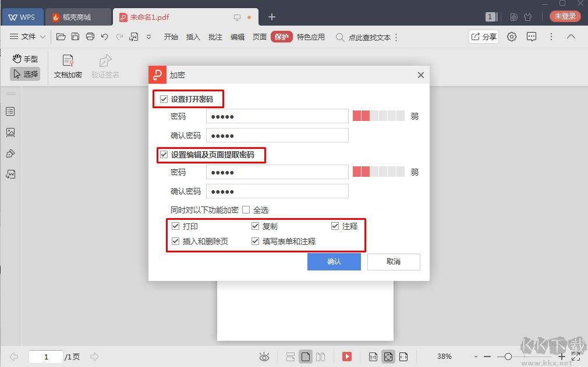Click the open password 确认密码 field
This screenshot has height=367, width=588.
coord(277,136)
